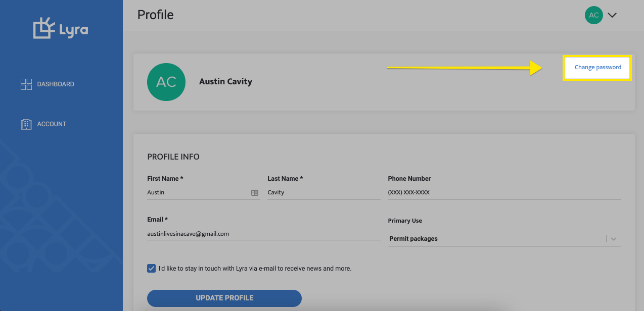This screenshot has width=644, height=311.
Task: Click the Account building icon
Action: (26, 124)
